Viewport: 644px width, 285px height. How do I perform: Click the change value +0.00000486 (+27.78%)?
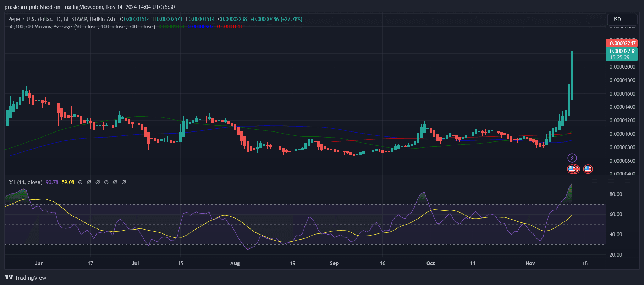[276, 19]
